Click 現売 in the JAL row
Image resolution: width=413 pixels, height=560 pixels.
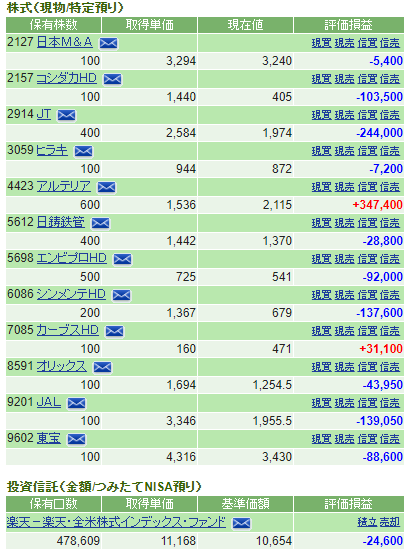344,403
